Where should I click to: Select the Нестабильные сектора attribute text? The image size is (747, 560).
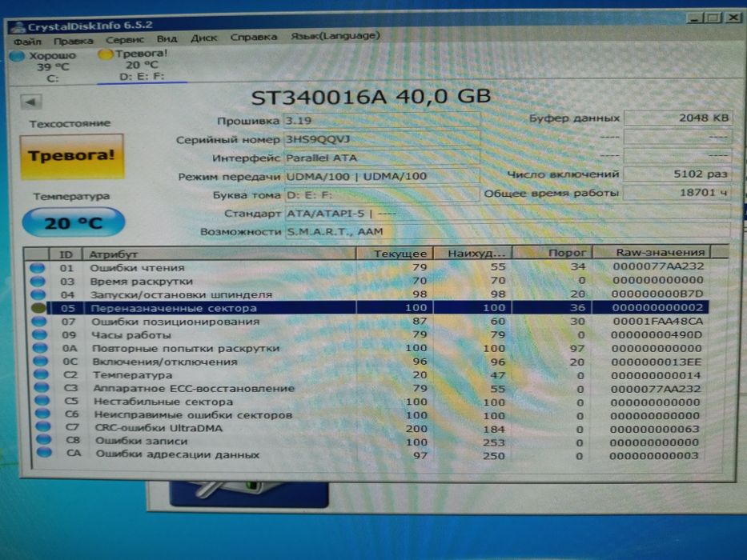pyautogui.click(x=163, y=402)
